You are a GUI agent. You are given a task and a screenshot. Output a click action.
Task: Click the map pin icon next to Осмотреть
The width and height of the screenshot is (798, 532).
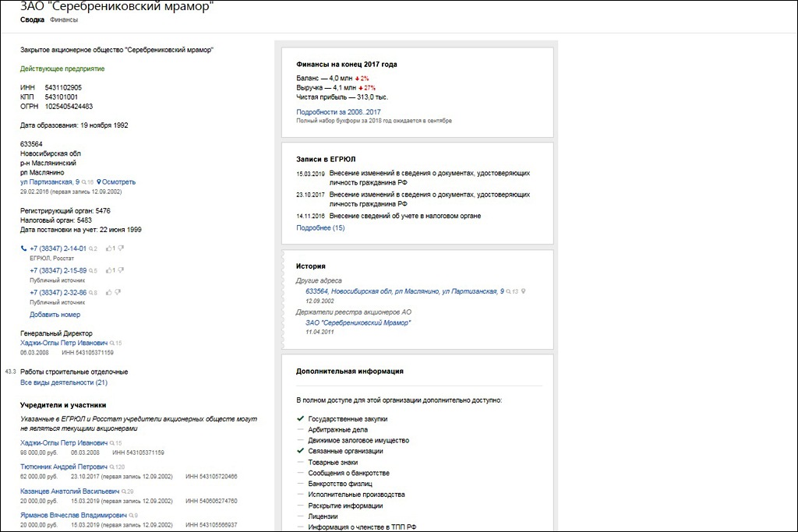point(99,182)
